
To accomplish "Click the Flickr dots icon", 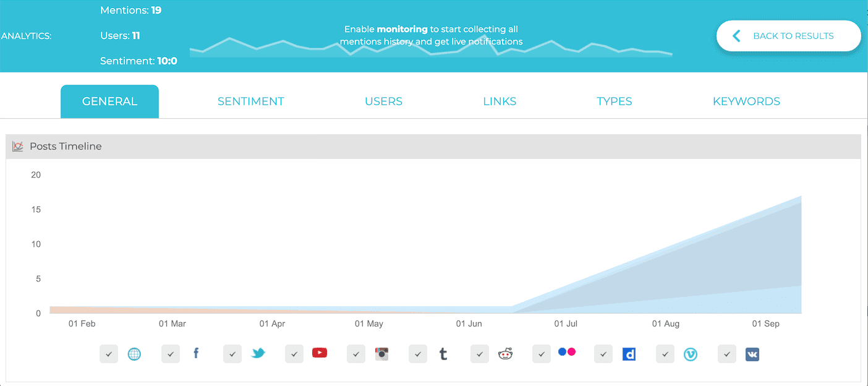I will tap(567, 351).
